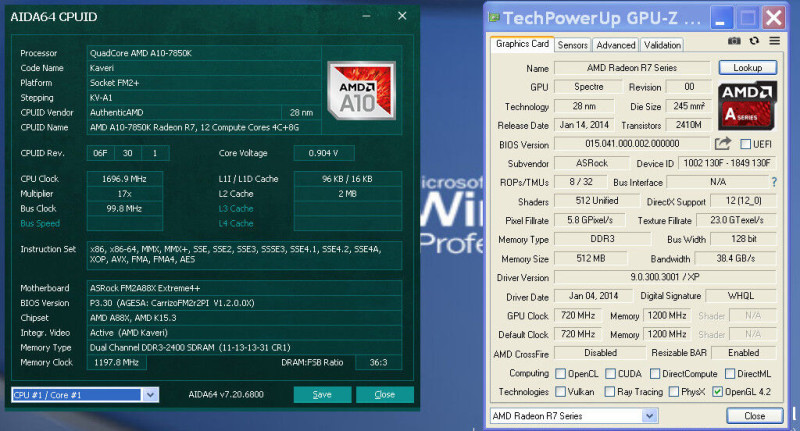Image resolution: width=800 pixels, height=431 pixels.
Task: Click the GPU name field AMD Radeon R7 Series
Action: click(x=632, y=67)
